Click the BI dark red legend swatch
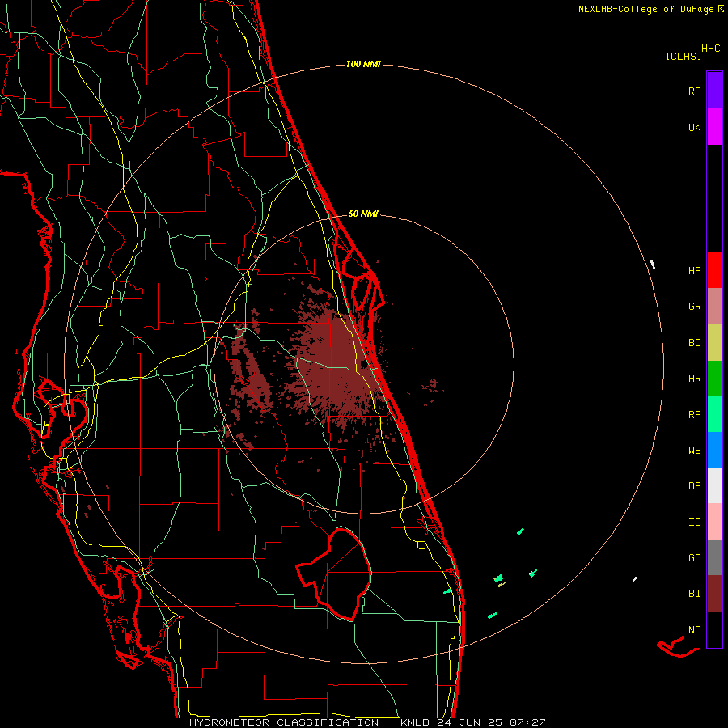Image resolution: width=728 pixels, height=728 pixels. tap(714, 594)
